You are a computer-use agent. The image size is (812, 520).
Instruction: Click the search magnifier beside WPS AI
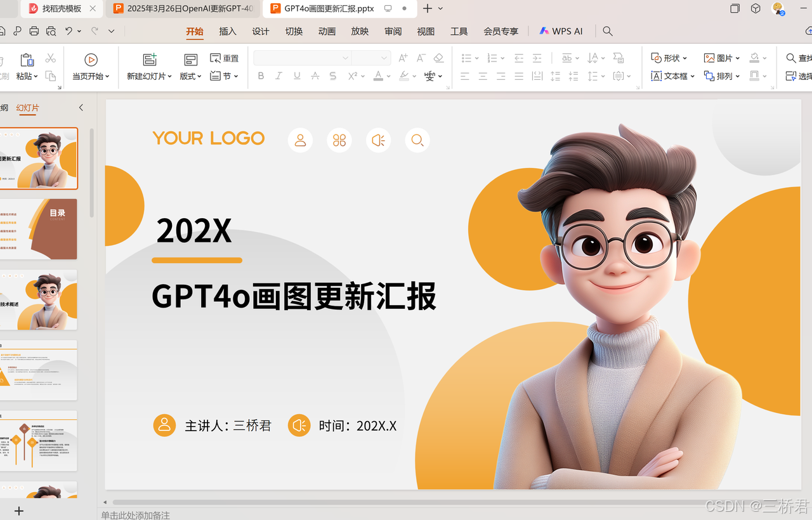pyautogui.click(x=608, y=31)
